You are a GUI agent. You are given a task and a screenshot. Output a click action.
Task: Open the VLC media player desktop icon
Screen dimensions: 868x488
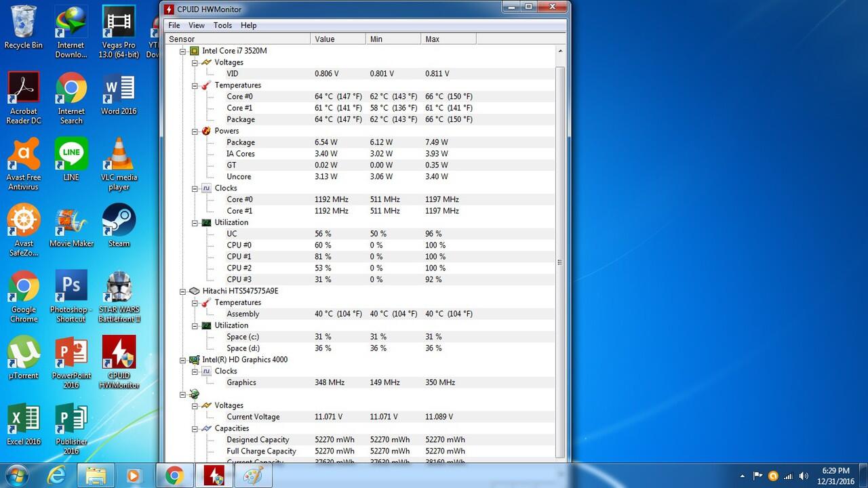pyautogui.click(x=119, y=165)
